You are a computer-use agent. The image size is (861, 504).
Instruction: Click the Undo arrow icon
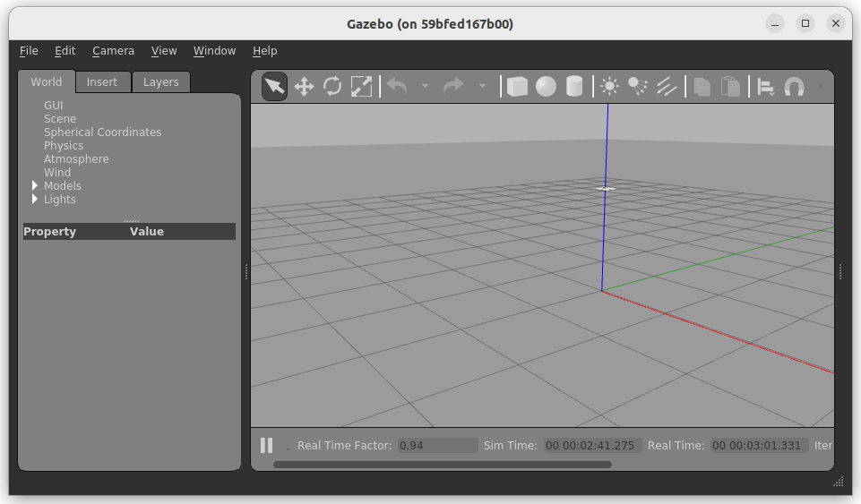(x=397, y=87)
